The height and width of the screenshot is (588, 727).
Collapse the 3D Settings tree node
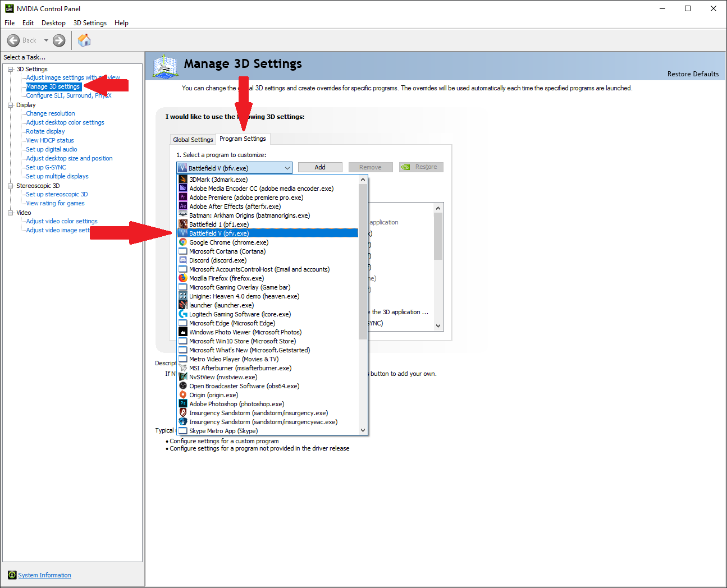pyautogui.click(x=11, y=69)
